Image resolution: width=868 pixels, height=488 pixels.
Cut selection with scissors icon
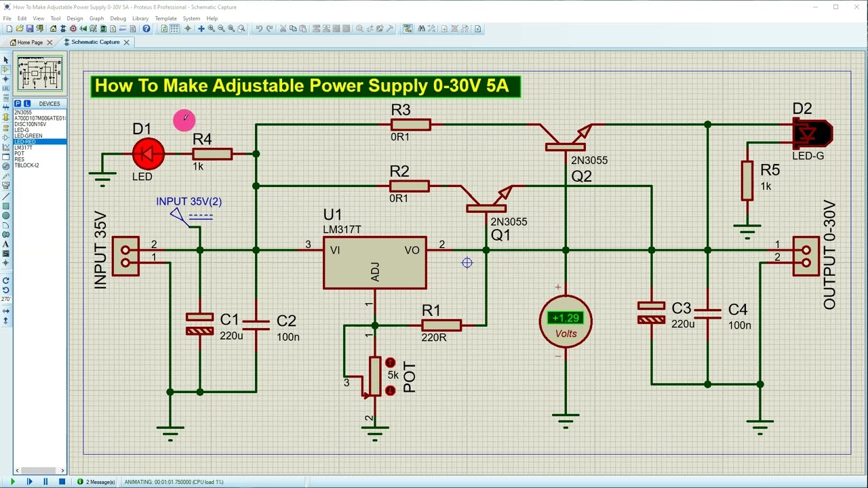[283, 28]
